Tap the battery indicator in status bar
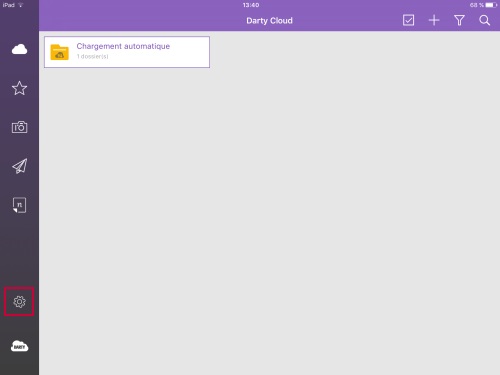The width and height of the screenshot is (500, 375). [x=491, y=5]
